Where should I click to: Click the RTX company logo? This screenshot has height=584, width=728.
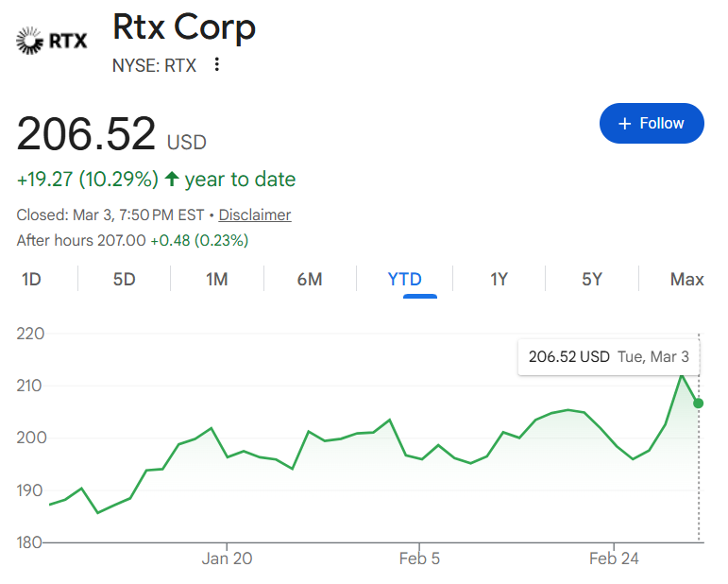click(53, 40)
